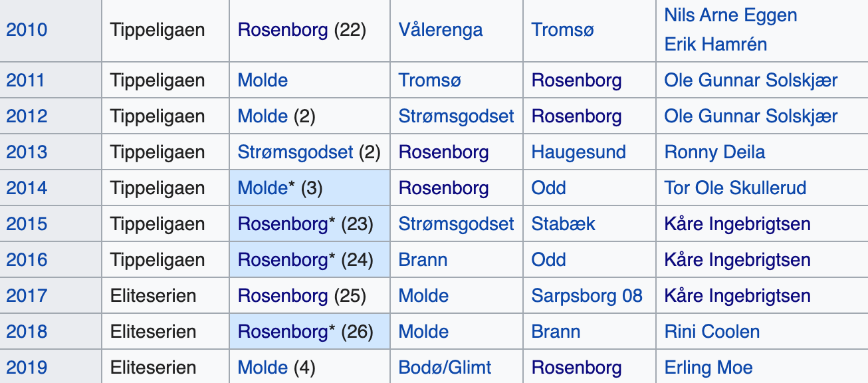Open Haugesund link
Viewport: 868px width, 383px height.
(x=578, y=152)
